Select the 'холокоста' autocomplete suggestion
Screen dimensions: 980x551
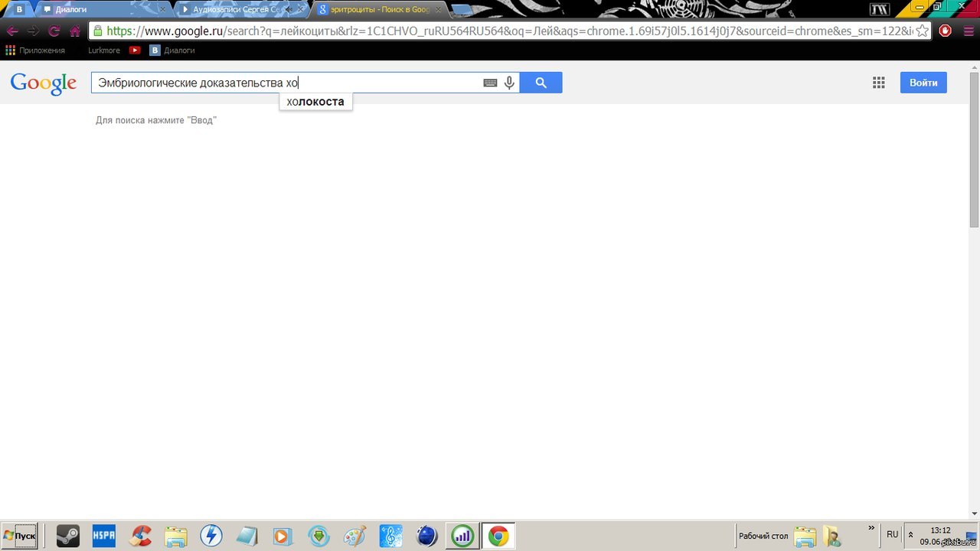pos(315,102)
